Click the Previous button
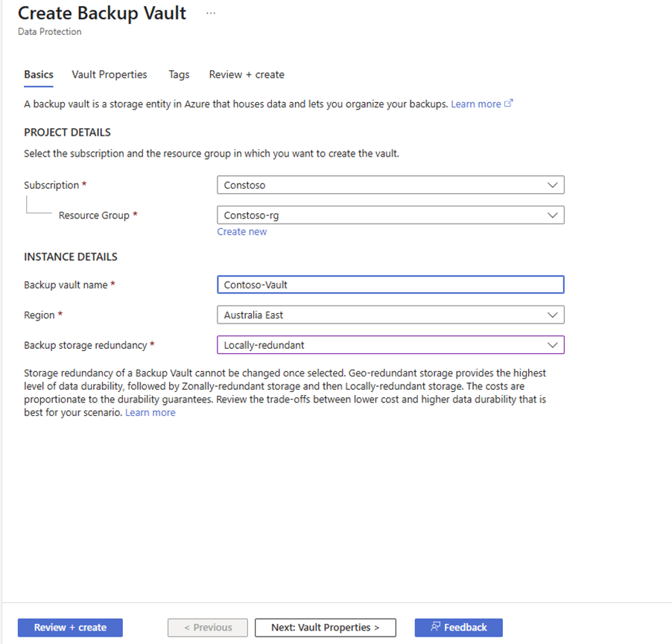672x644 pixels. click(207, 627)
